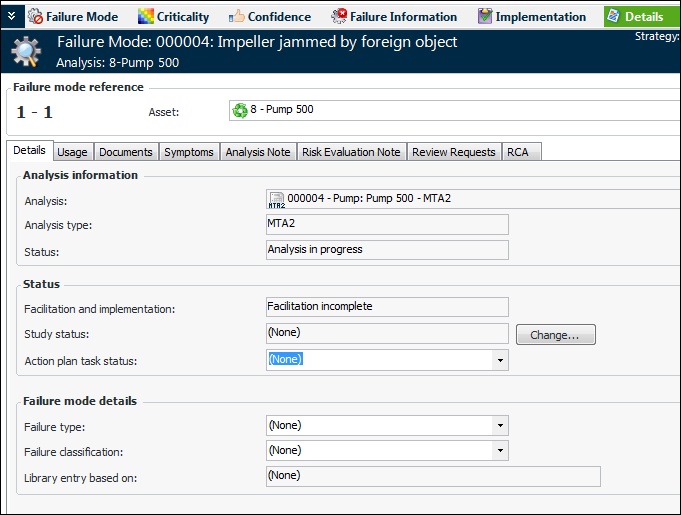This screenshot has width=681, height=515.
Task: Click the green asset icon beside Pump 500
Action: tap(240, 110)
